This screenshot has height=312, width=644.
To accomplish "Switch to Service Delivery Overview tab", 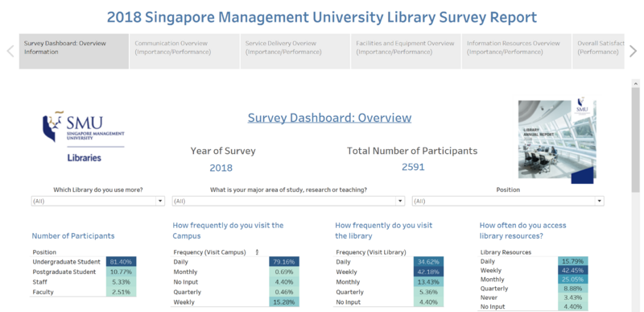I will click(x=295, y=51).
